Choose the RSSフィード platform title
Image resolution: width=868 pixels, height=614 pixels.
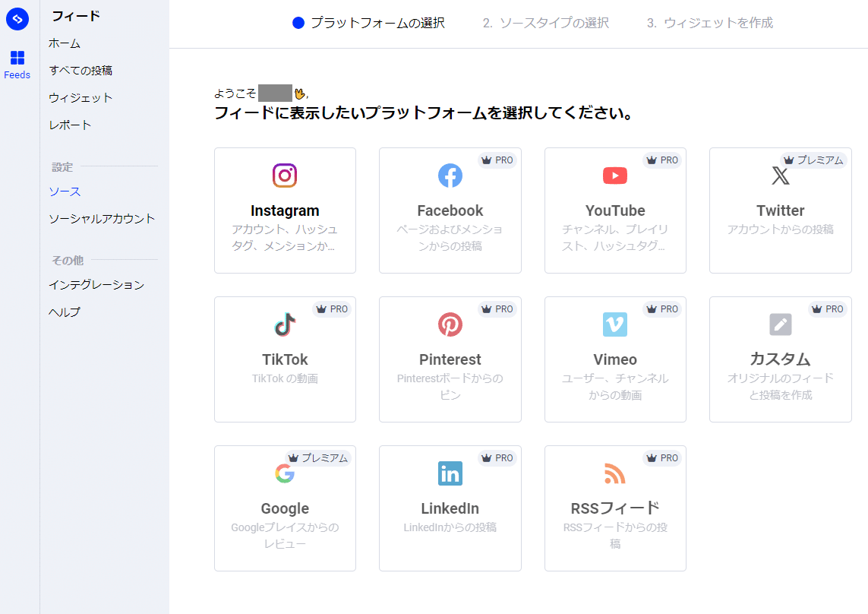pyautogui.click(x=615, y=508)
